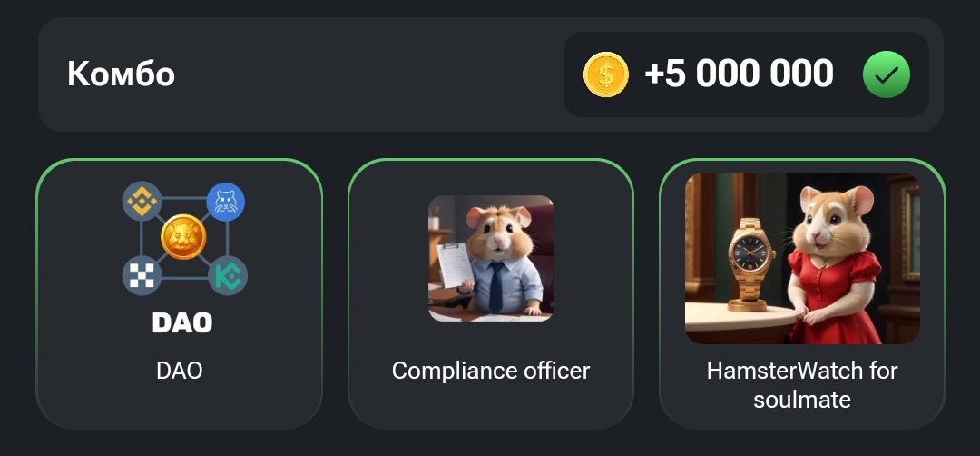Select the Compliance officer card title
The height and width of the screenshot is (456, 980).
point(491,371)
